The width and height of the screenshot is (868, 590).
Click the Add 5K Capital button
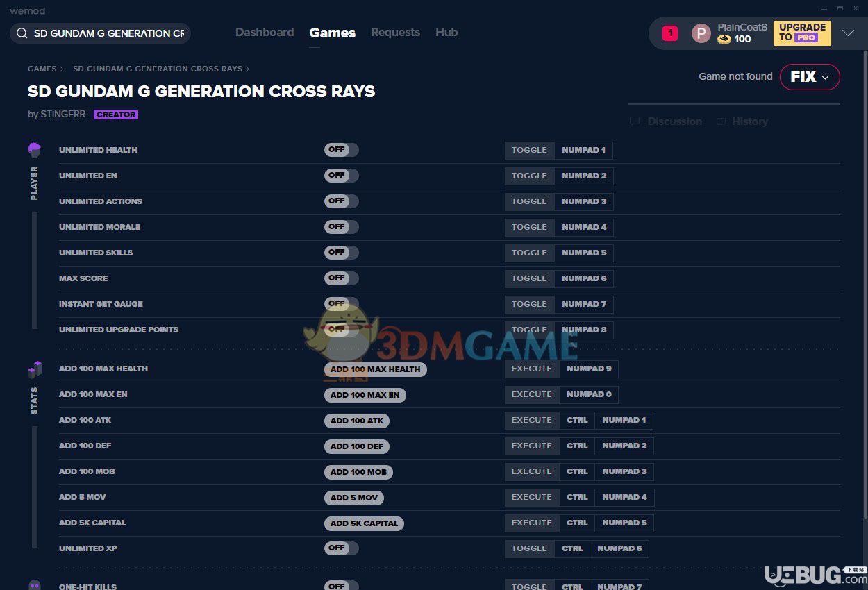(364, 523)
